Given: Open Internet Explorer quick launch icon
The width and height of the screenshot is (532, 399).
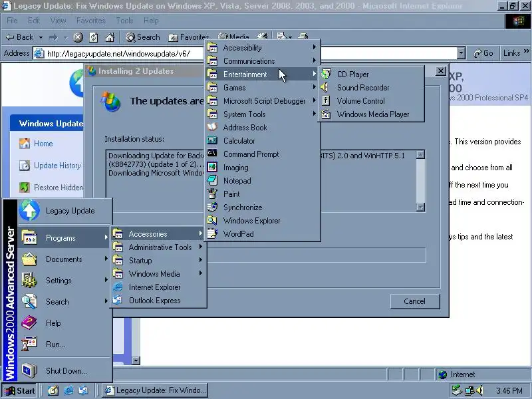Looking at the screenshot, I should (68, 390).
